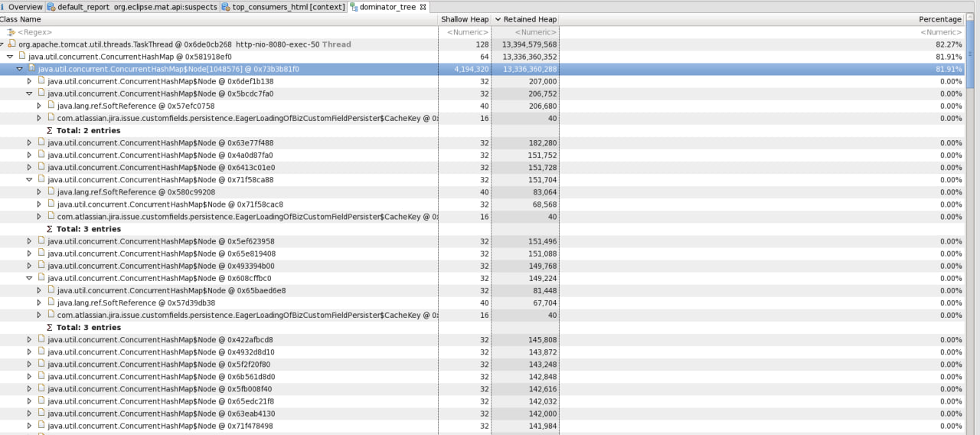Click the default_report tab icon
This screenshot has height=435, width=980.
coord(51,7)
